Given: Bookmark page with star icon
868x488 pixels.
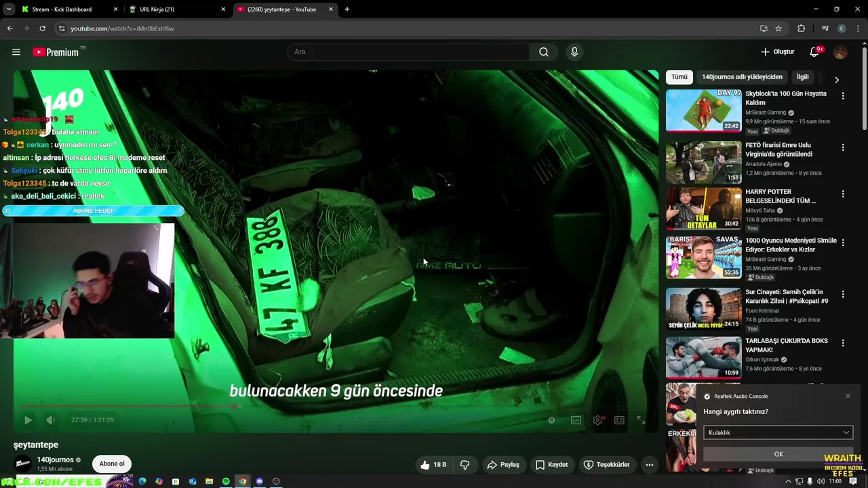Looking at the screenshot, I should [x=778, y=28].
